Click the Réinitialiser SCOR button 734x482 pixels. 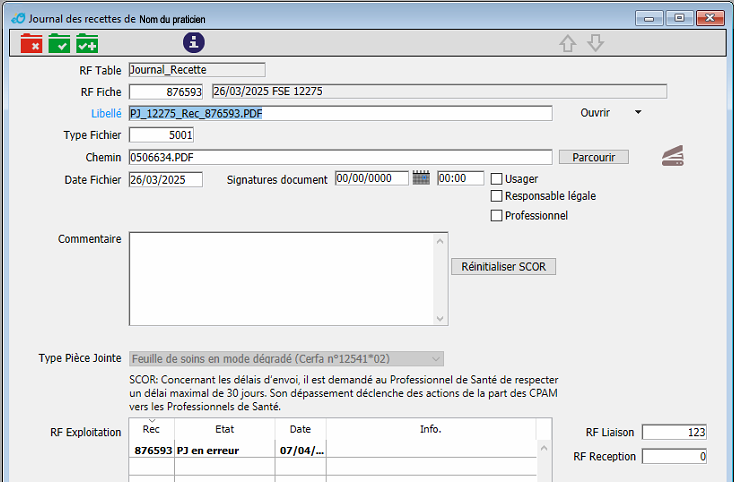[504, 267]
